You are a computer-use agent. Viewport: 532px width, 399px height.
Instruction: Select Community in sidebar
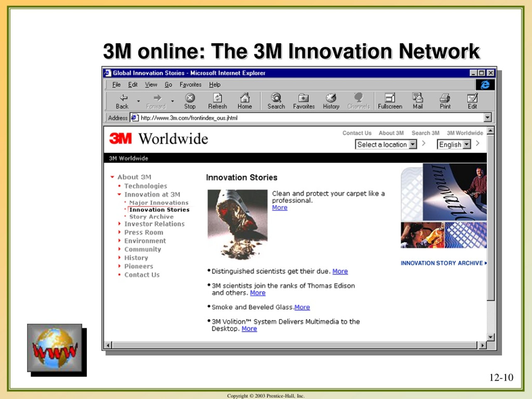point(143,249)
